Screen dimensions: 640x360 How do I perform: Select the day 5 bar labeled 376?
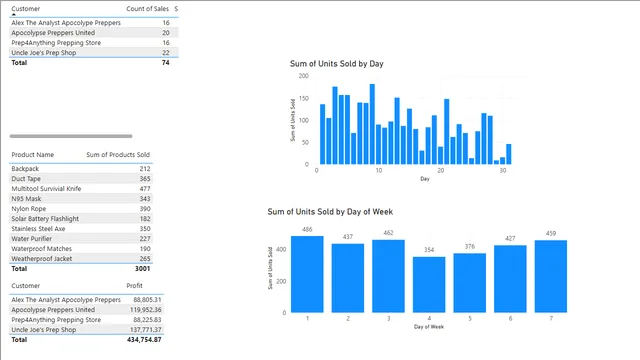pyautogui.click(x=470, y=283)
